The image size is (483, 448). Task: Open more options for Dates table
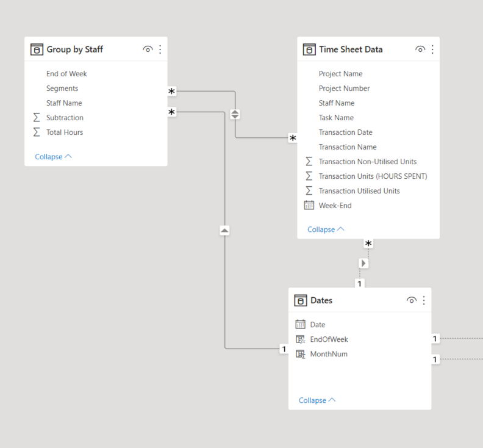point(424,300)
